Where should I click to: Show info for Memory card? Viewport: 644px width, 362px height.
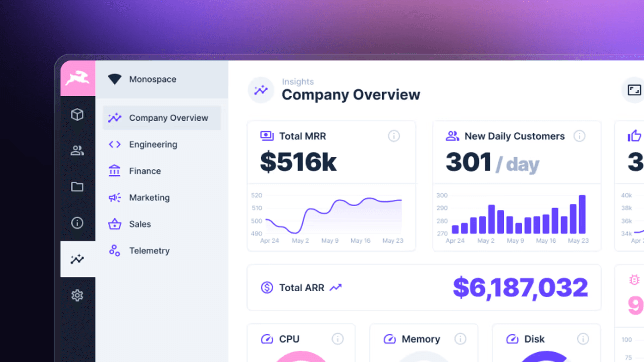click(460, 339)
